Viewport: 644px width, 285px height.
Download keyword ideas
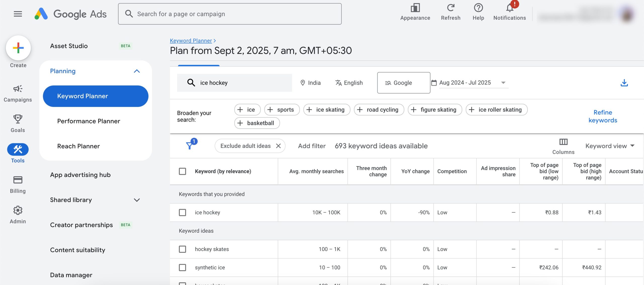point(624,83)
